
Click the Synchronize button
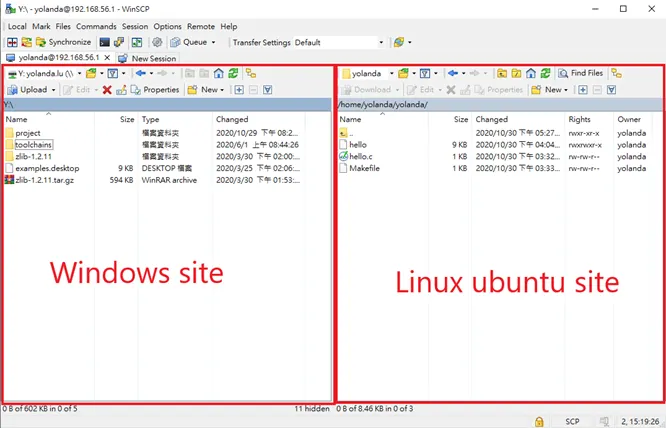[64, 42]
